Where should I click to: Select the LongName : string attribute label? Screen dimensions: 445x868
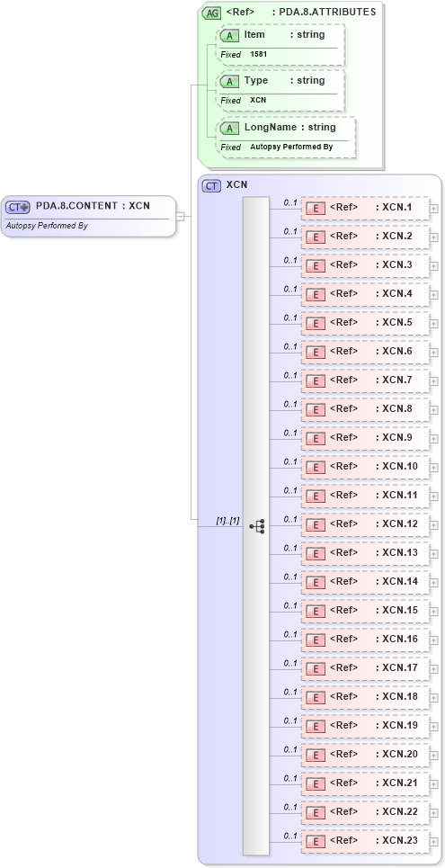pyautogui.click(x=290, y=127)
